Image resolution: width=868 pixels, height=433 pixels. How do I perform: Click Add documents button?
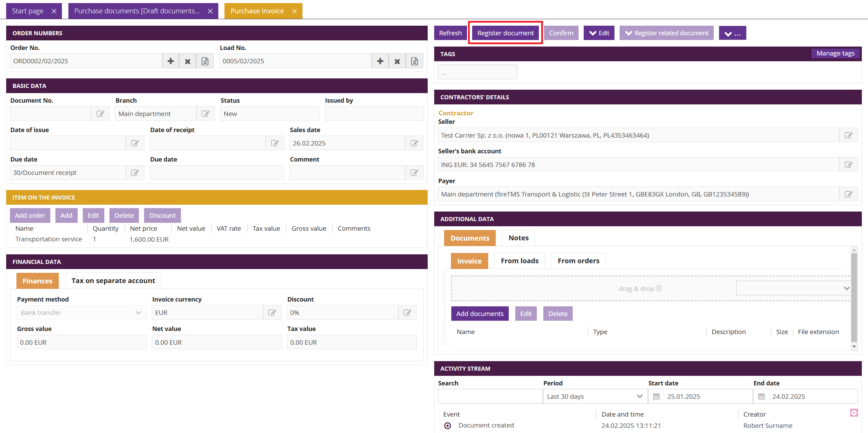coord(480,314)
